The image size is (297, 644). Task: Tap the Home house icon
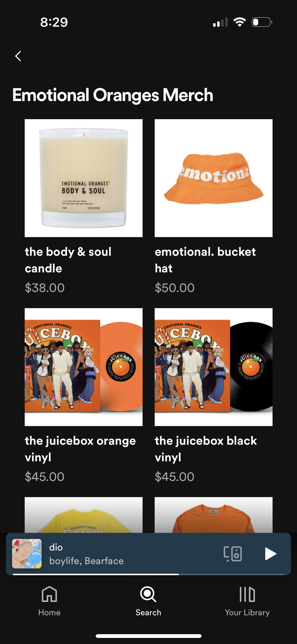[x=49, y=594]
